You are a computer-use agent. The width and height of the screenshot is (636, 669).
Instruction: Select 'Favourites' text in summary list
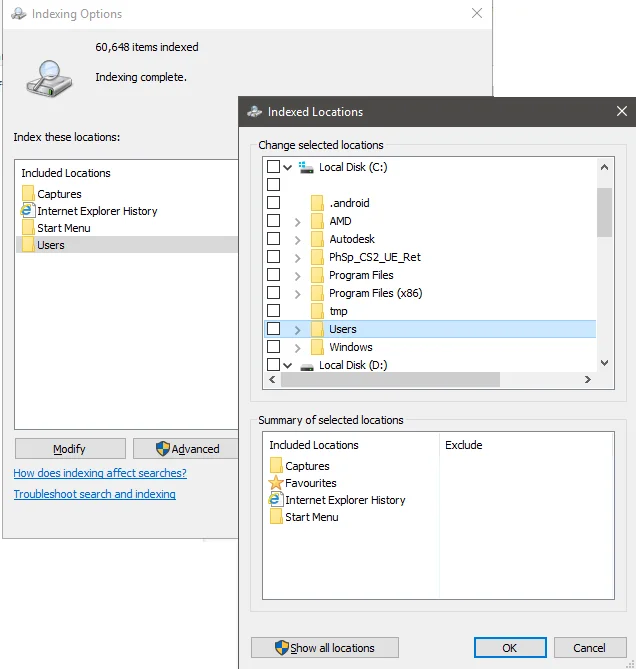coord(311,483)
